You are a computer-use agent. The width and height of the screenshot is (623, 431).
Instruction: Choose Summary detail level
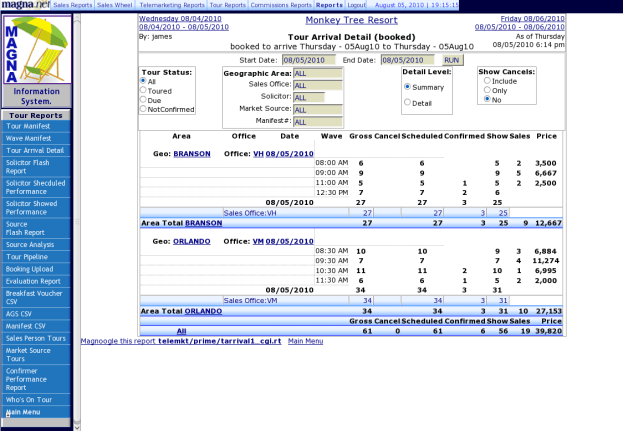407,87
